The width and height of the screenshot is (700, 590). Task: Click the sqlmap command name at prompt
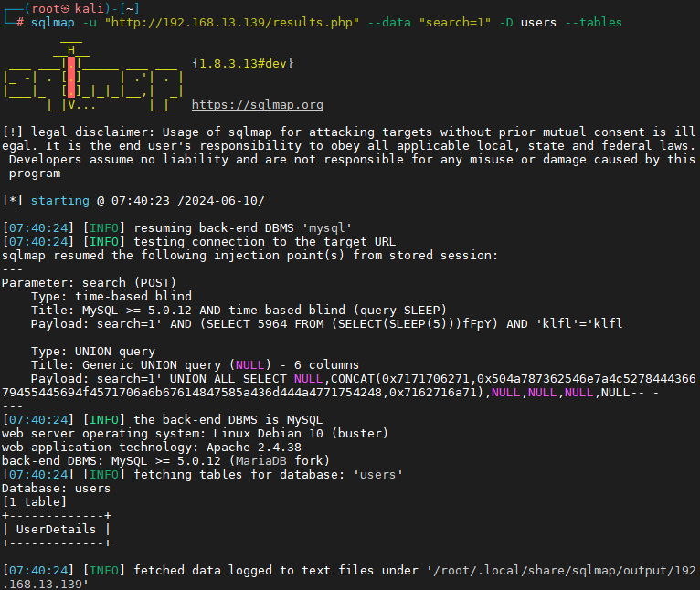(x=53, y=22)
